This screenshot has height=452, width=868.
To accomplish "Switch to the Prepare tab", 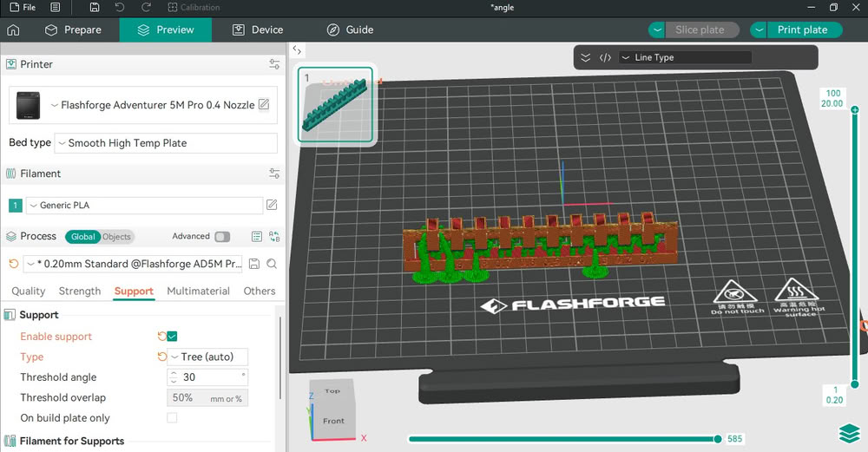I will (x=73, y=29).
